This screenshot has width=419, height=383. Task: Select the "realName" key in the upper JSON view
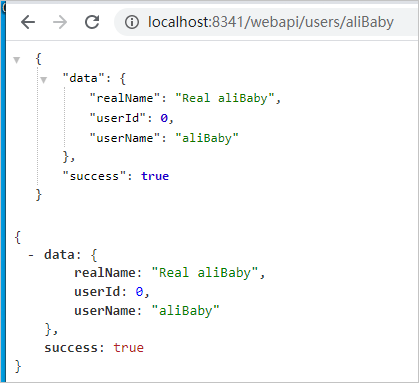coord(125,98)
